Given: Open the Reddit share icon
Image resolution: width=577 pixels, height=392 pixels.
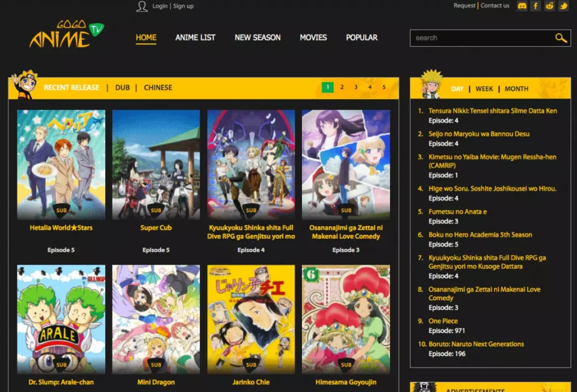Looking at the screenshot, I should pyautogui.click(x=549, y=6).
